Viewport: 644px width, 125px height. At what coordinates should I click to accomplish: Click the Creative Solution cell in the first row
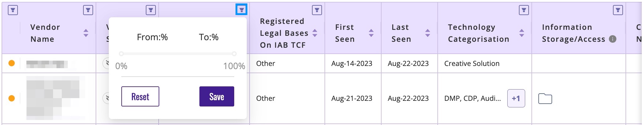[x=472, y=63]
